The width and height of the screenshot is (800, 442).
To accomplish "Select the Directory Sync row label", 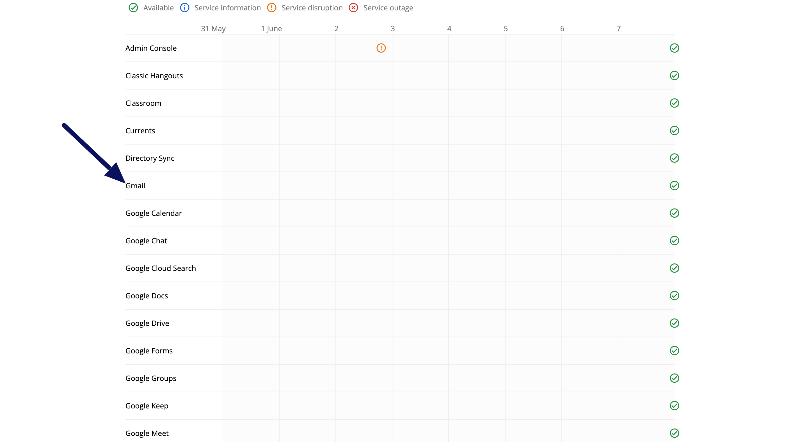I will tap(150, 159).
